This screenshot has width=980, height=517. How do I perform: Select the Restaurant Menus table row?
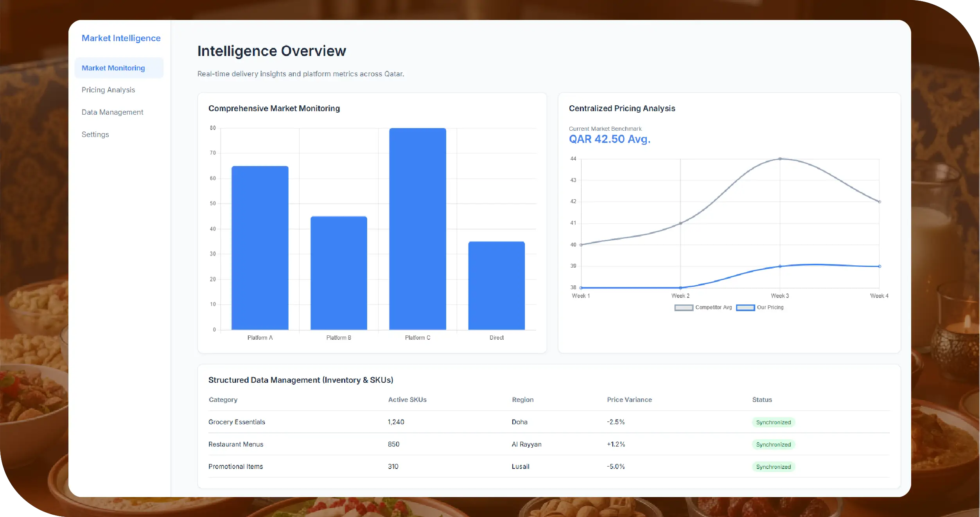pos(236,444)
